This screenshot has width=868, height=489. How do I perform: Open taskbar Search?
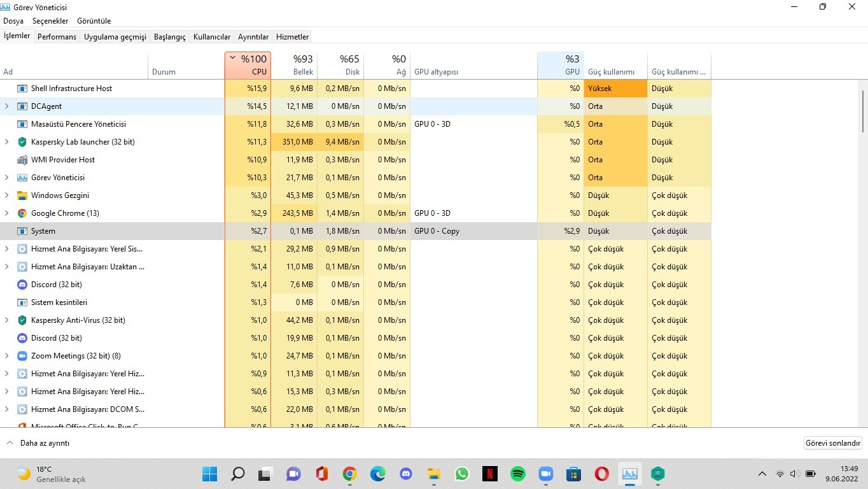[x=237, y=474]
